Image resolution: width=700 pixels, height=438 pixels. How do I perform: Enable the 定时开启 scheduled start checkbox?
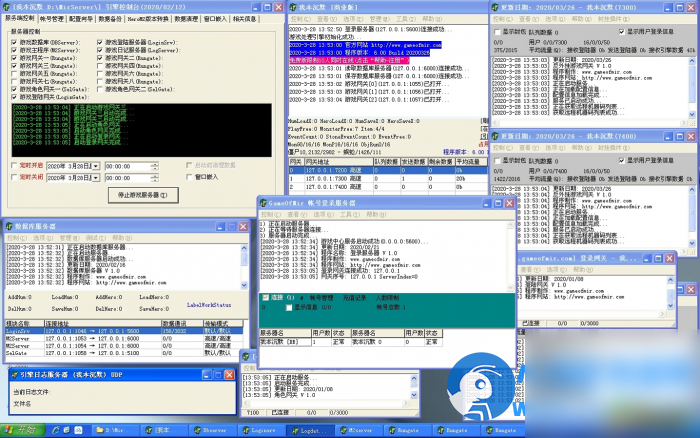(12, 165)
